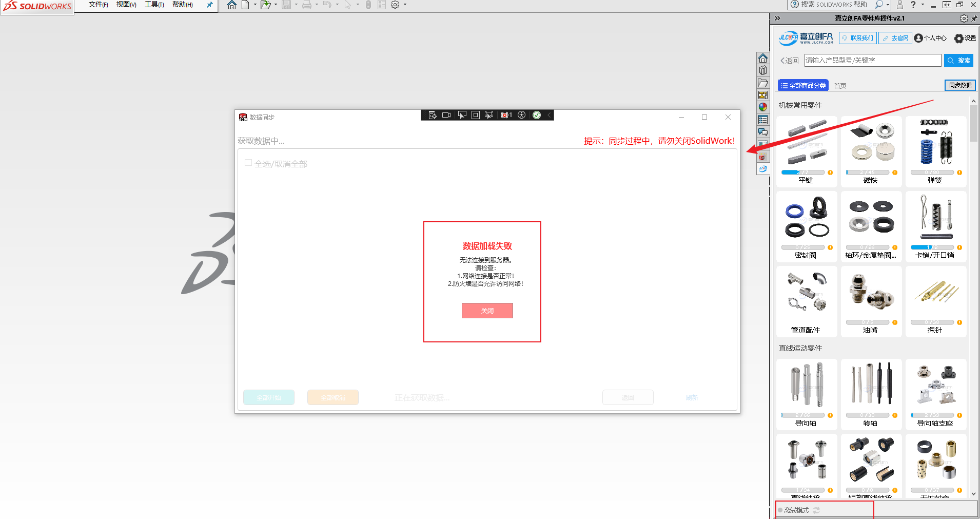Switch to the 首页 tab

click(840, 86)
